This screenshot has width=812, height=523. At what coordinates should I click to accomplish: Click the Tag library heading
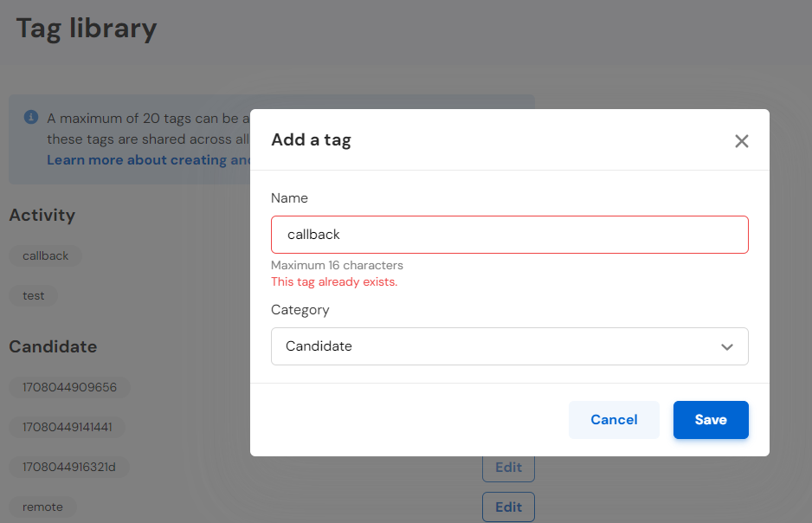(x=87, y=29)
